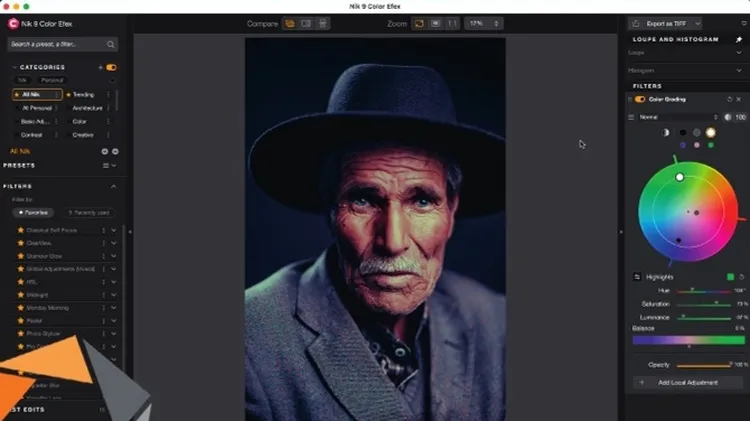Switch to the Nik categories tab
This screenshot has width=750, height=421.
(22, 80)
